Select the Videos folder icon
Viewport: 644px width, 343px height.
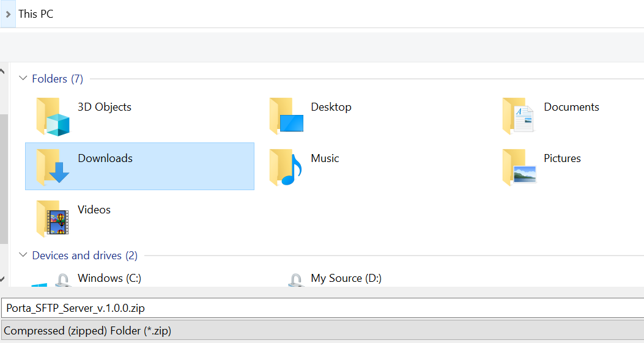point(53,219)
